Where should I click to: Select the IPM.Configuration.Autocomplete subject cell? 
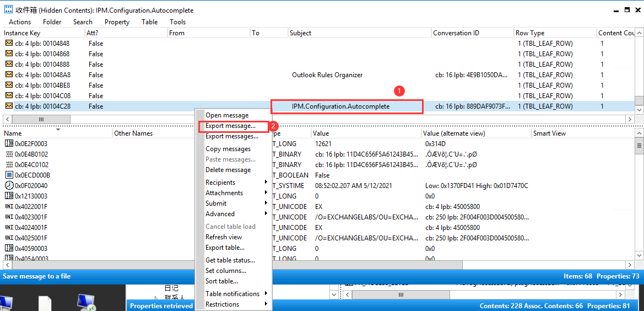click(x=340, y=106)
